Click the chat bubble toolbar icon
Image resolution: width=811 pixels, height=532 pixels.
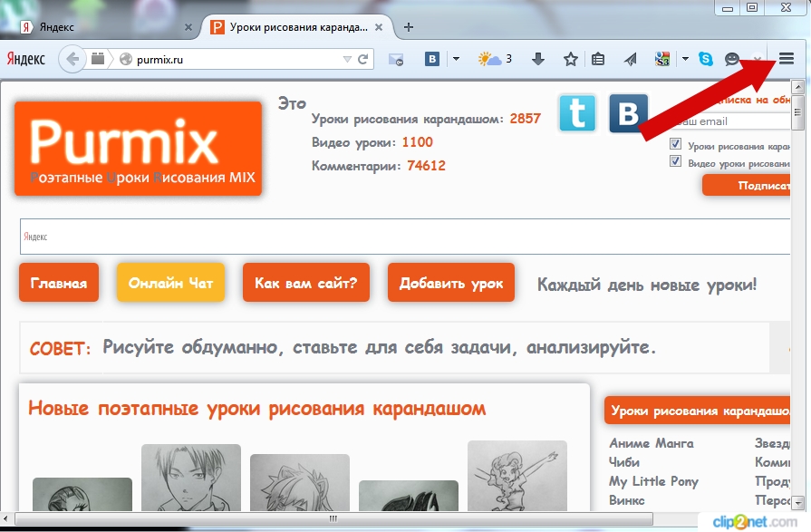(x=731, y=59)
